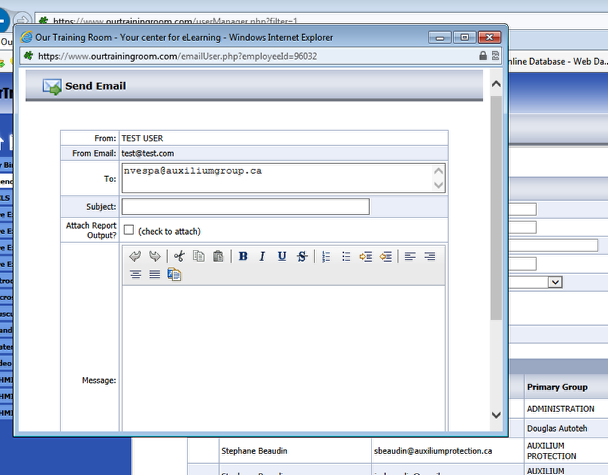Click the popup window address bar
This screenshot has width=608, height=475.
250,57
